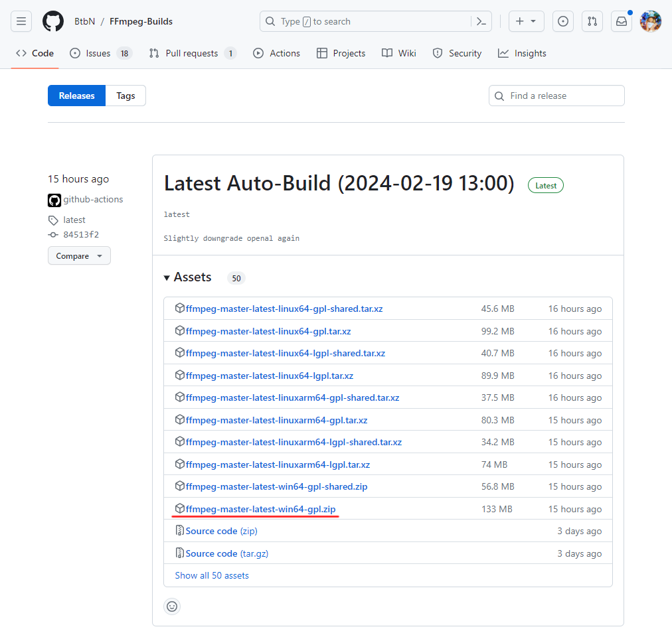The height and width of the screenshot is (637, 672).
Task: Click the package icon beside win64-gpl.zip
Action: (x=180, y=508)
